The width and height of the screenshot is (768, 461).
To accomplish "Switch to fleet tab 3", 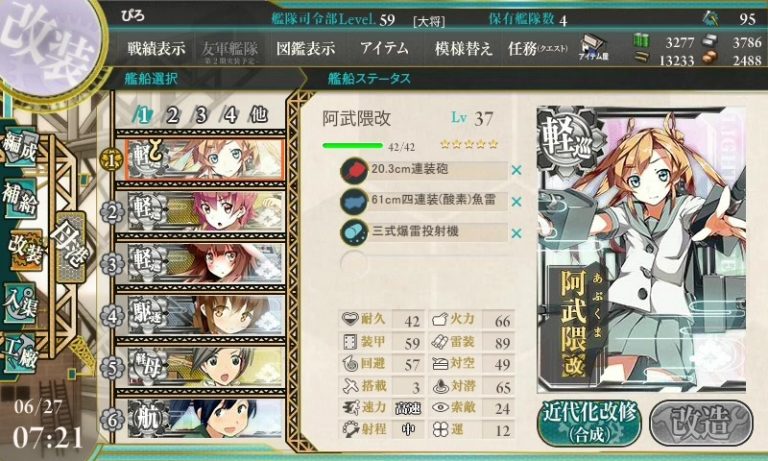I will [201, 116].
